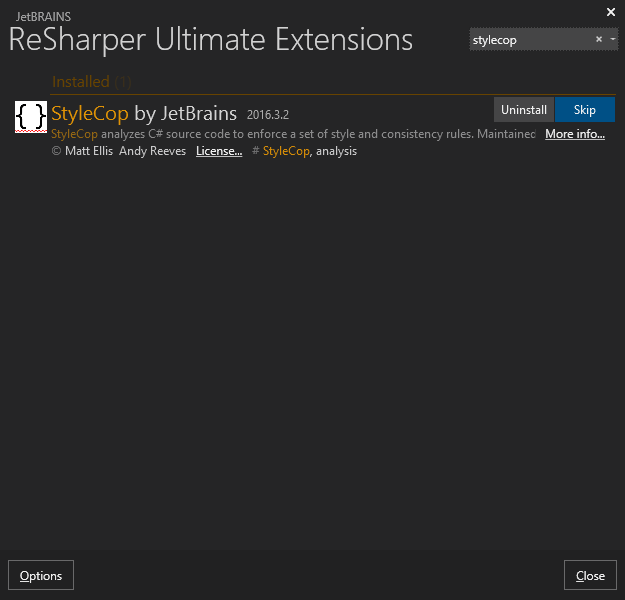Click the analysis tag

(x=336, y=151)
